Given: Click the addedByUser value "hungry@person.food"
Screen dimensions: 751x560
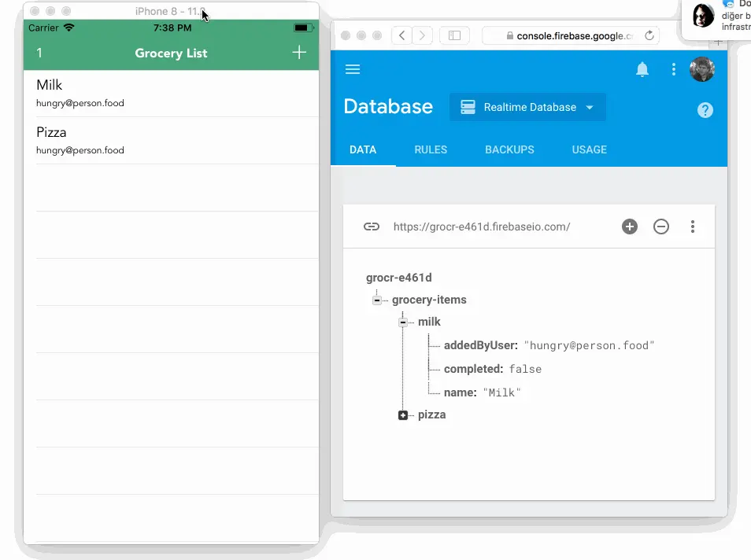Looking at the screenshot, I should pyautogui.click(x=589, y=345).
